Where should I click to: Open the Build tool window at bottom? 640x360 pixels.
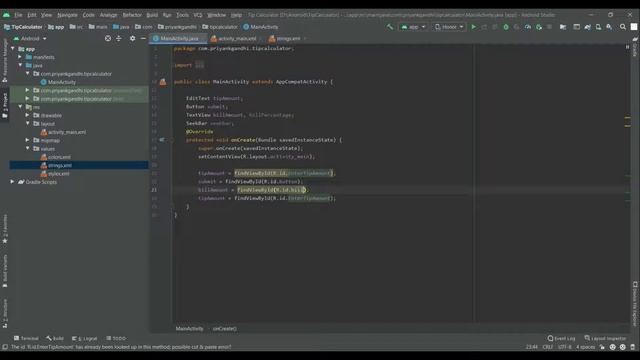point(55,338)
